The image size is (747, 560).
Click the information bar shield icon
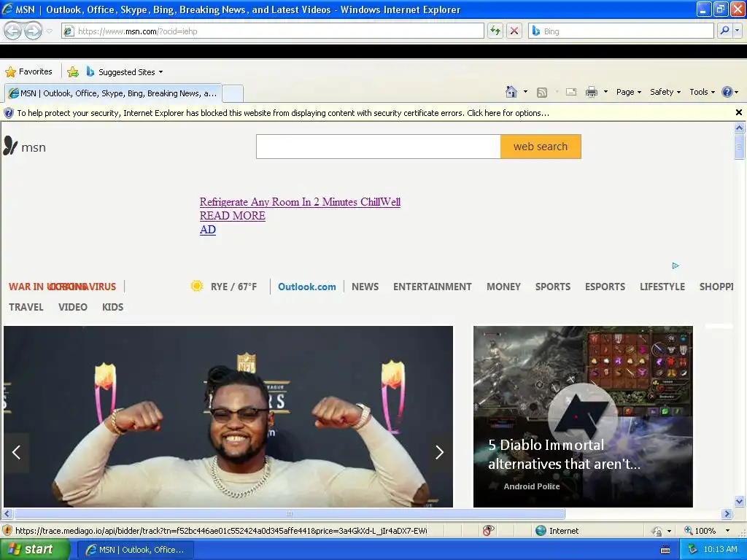[x=9, y=113]
